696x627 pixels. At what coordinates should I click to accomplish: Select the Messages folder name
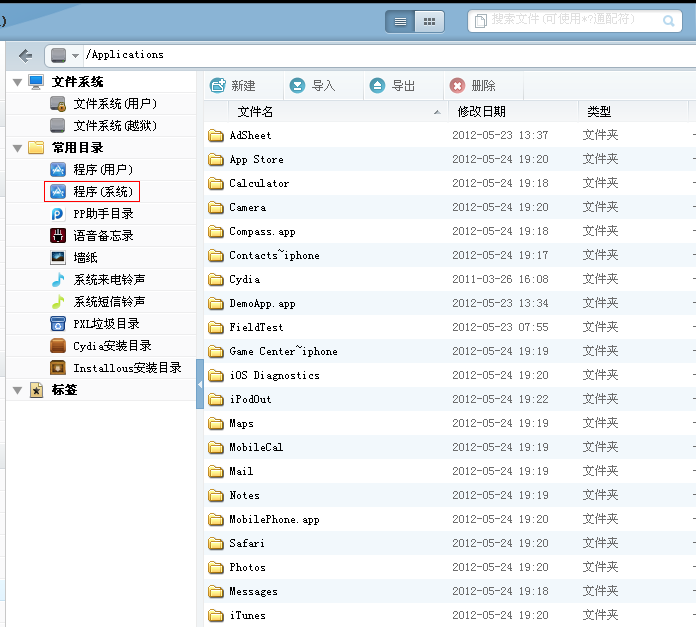coord(253,592)
